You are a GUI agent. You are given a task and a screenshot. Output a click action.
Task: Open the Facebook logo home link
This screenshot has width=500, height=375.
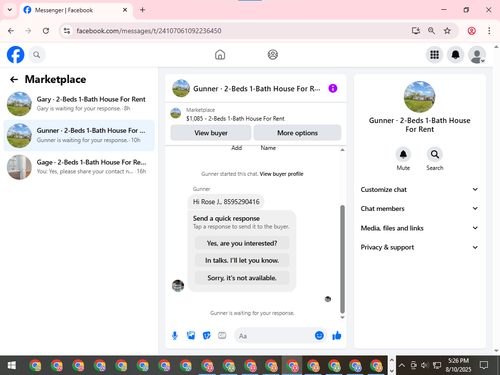[15, 55]
